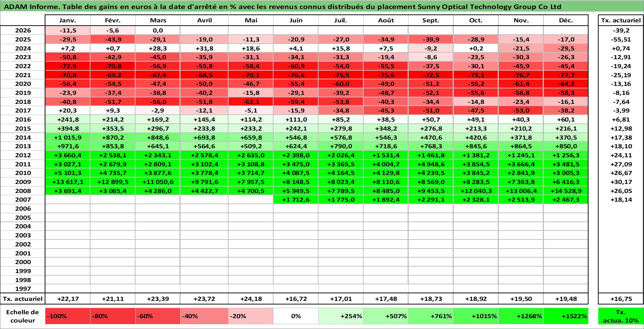The width and height of the screenshot is (644, 329).
Task: Click the +761% scale swatch
Action: 431,316
